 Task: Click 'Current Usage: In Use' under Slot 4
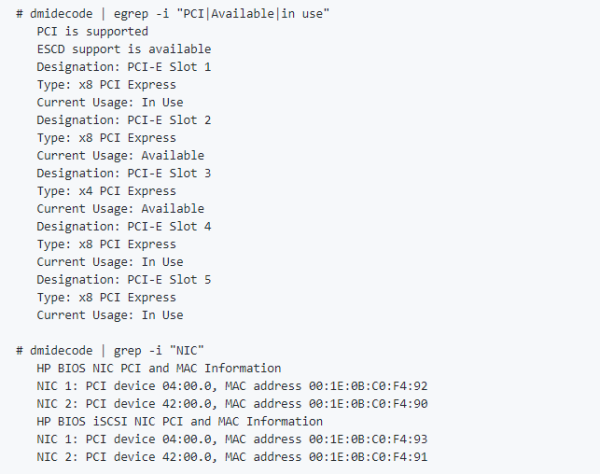(x=110, y=262)
